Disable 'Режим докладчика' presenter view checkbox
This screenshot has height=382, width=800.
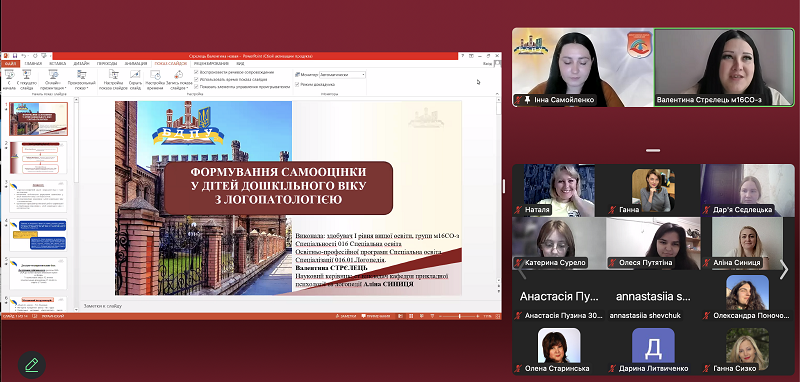(x=297, y=84)
